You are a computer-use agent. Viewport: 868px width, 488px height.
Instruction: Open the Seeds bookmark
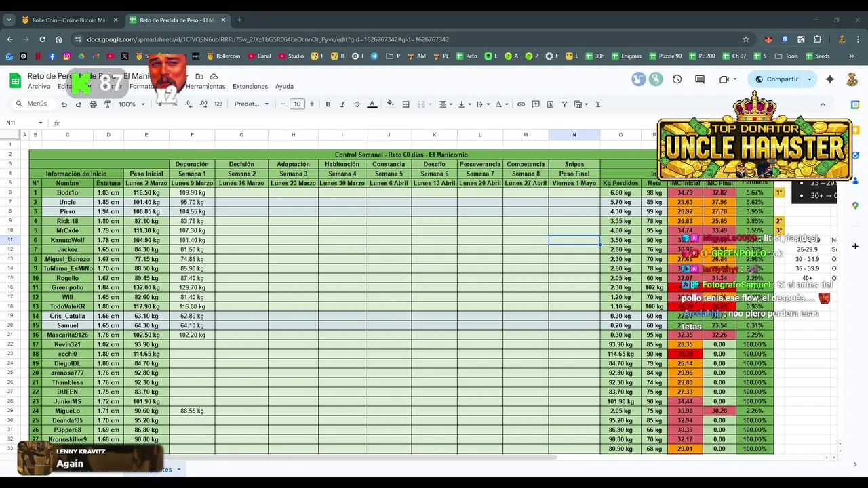pyautogui.click(x=816, y=56)
